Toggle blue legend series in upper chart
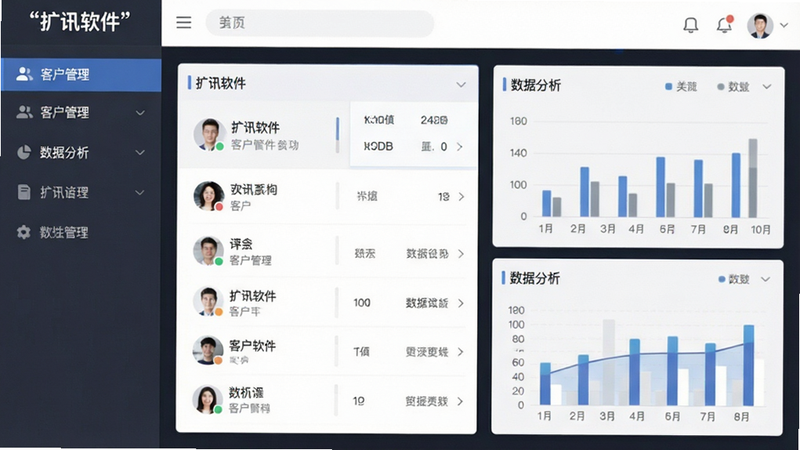Screen dimensions: 800x450 click(681, 87)
